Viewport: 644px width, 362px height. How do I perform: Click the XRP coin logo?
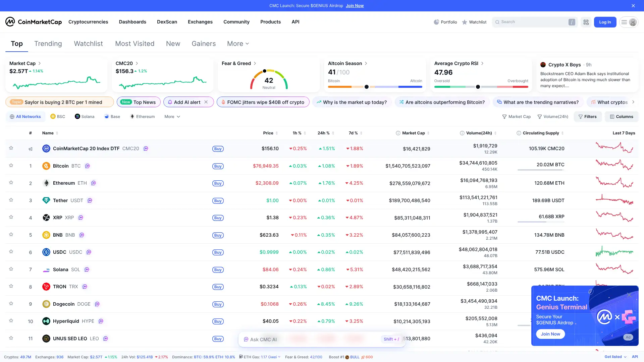tap(46, 218)
